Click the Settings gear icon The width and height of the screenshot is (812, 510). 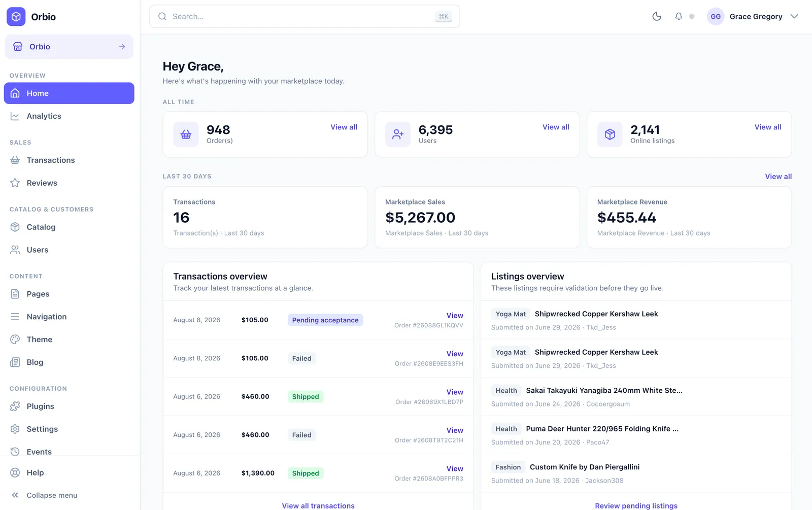(15, 429)
